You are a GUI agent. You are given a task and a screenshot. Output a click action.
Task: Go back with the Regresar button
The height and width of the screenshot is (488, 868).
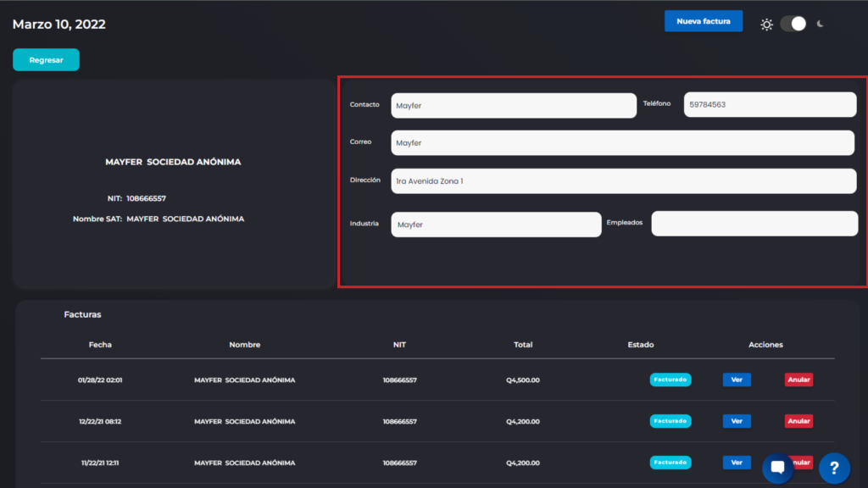[46, 60]
